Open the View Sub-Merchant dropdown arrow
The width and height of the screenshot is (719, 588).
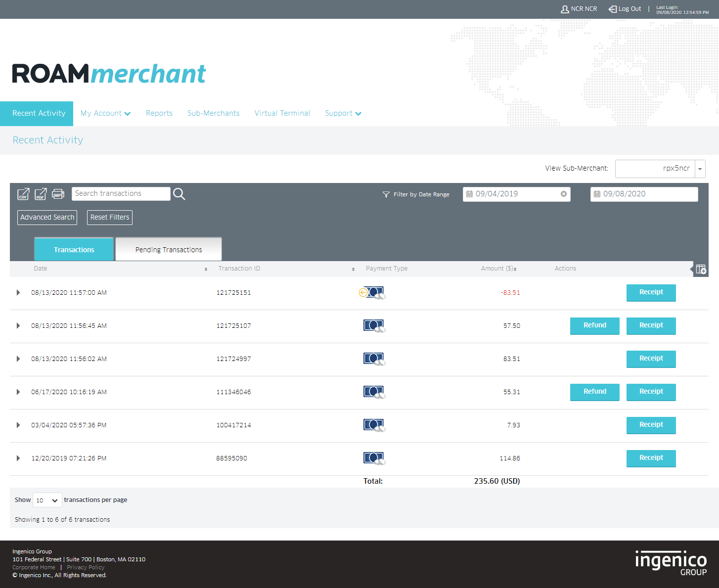tap(700, 169)
